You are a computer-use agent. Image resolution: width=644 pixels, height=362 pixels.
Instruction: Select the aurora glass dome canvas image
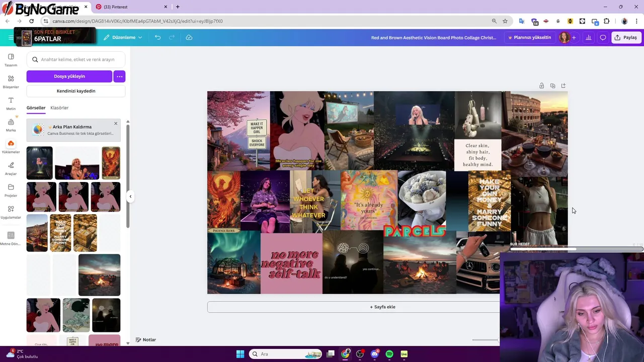click(x=234, y=262)
